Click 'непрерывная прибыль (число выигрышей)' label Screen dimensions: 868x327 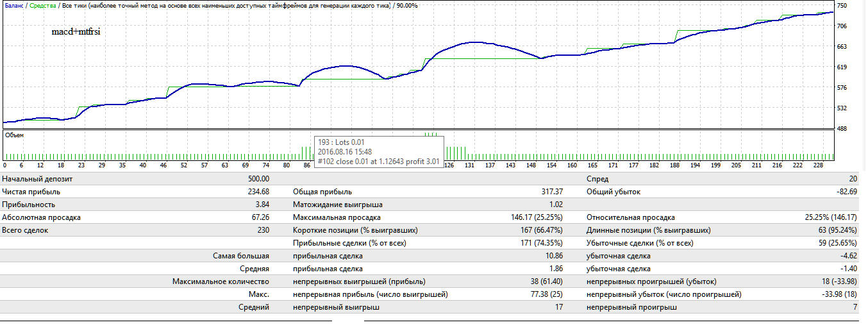[x=371, y=294]
